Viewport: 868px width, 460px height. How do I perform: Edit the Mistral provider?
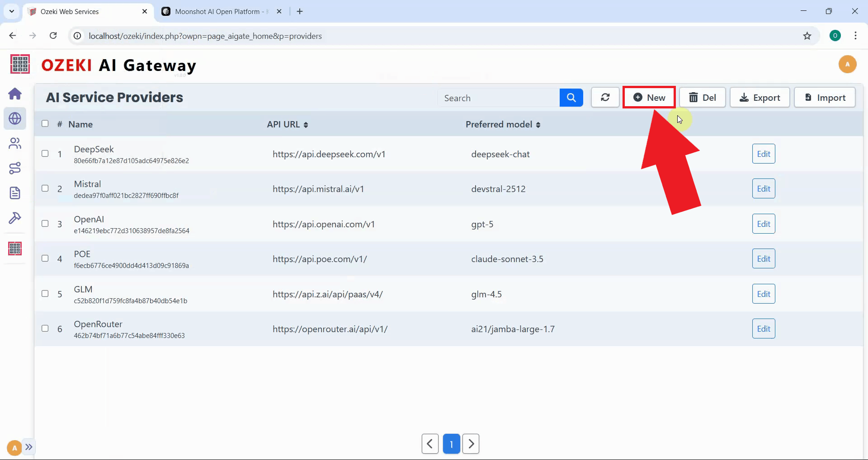pyautogui.click(x=763, y=189)
